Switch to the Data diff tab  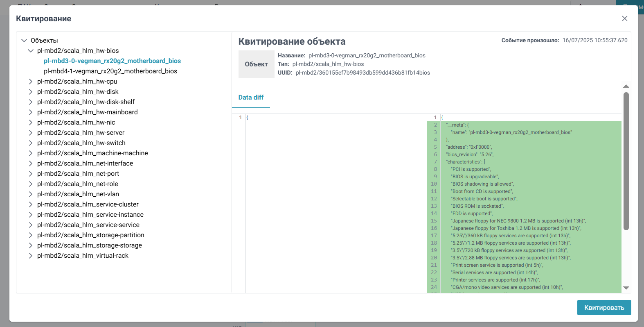click(251, 98)
